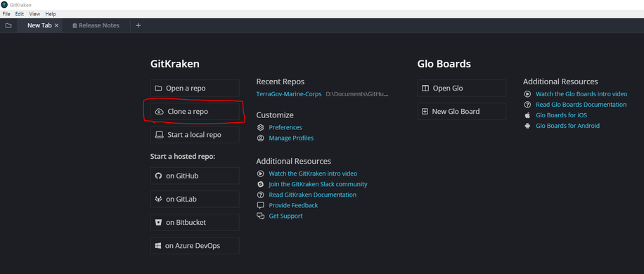This screenshot has width=644, height=274.
Task: Go to Manage Profiles
Action: pos(291,138)
